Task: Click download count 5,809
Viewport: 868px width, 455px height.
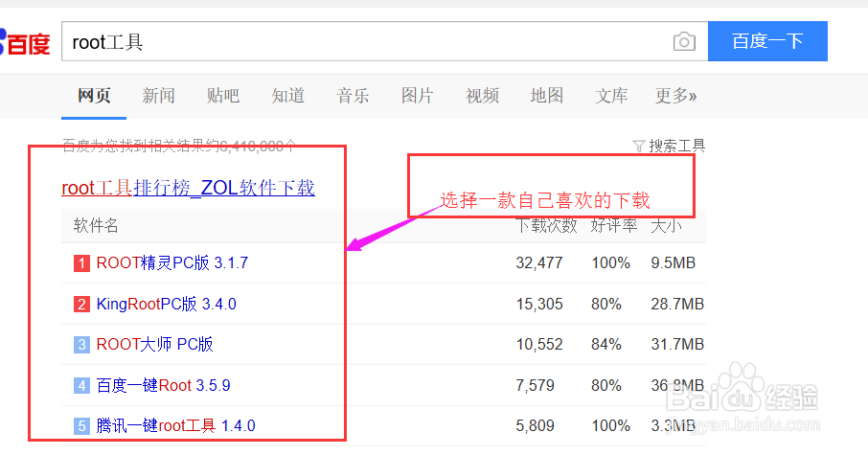Action: 535,425
